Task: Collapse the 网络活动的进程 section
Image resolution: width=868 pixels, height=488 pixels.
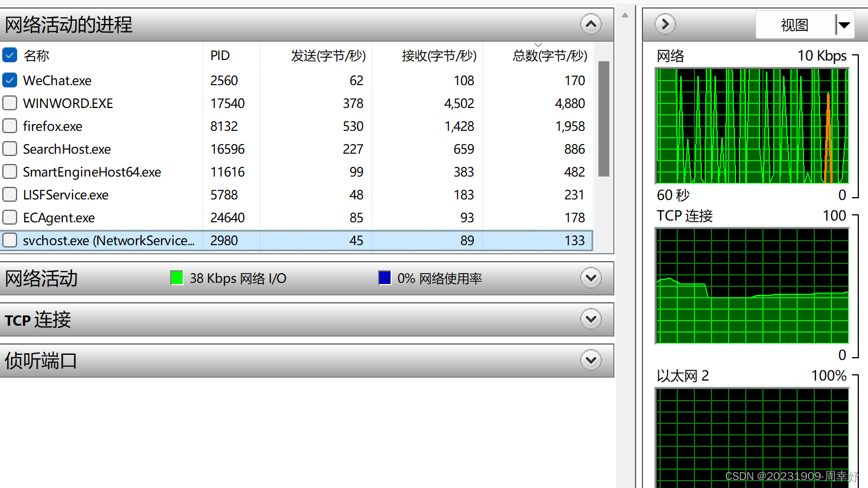Action: click(x=591, y=25)
